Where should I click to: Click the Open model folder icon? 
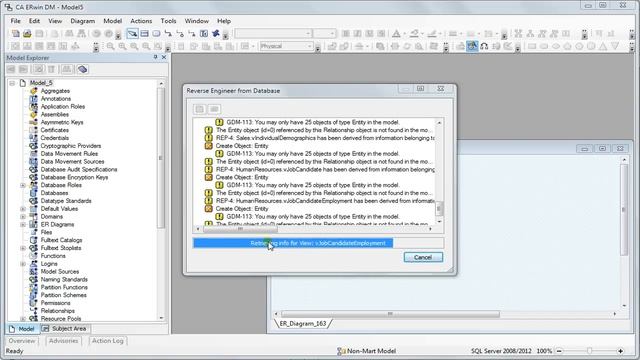click(x=27, y=33)
